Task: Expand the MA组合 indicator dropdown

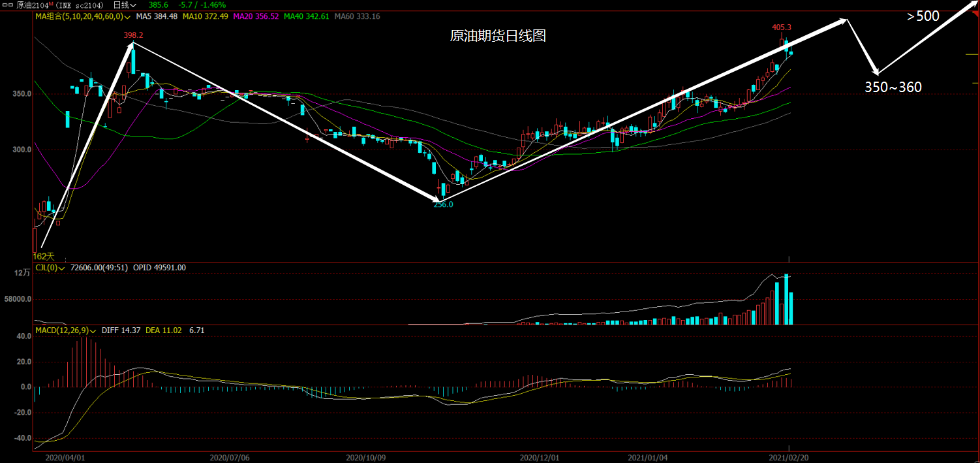Action: click(127, 16)
